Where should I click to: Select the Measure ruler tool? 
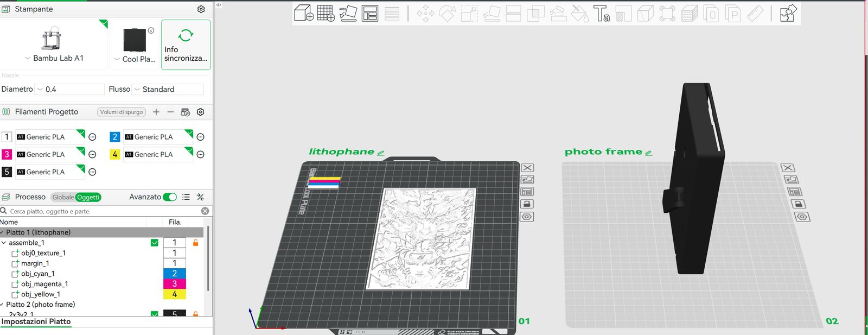point(755,14)
